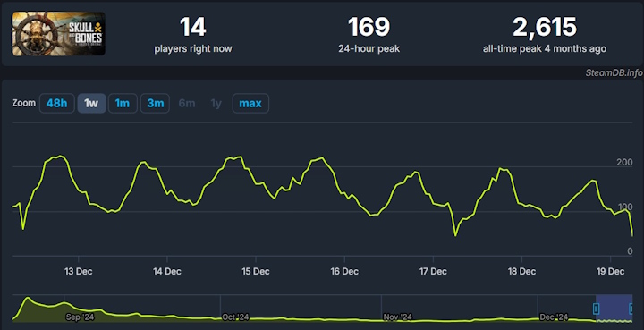
Task: Select the 1w zoom range
Action: [91, 103]
